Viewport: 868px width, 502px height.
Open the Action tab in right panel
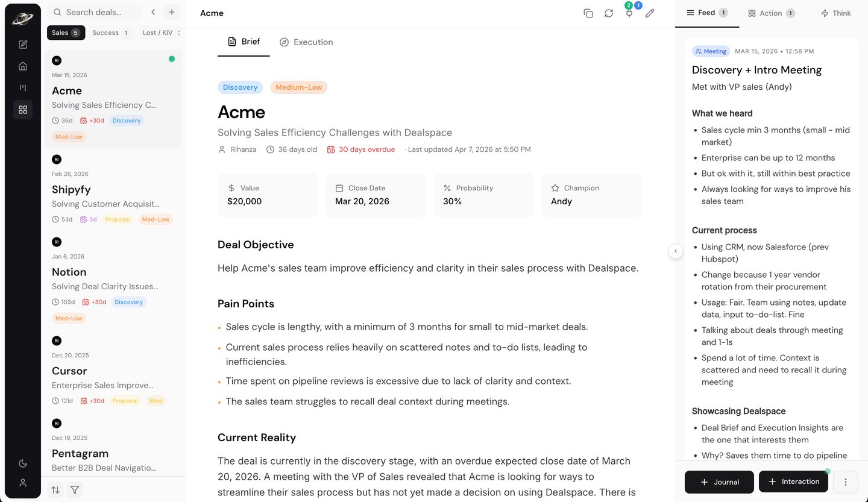[771, 13]
